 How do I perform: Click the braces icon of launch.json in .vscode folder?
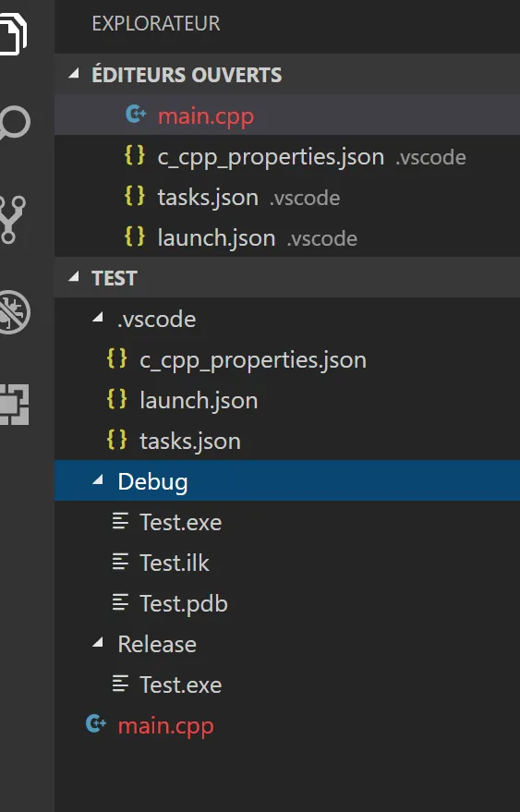pyautogui.click(x=116, y=400)
